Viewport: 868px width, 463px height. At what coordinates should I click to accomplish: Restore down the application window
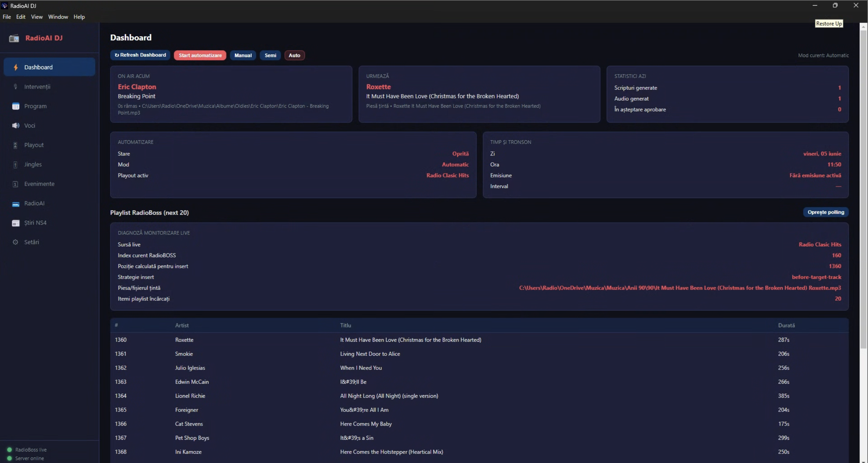pos(835,5)
